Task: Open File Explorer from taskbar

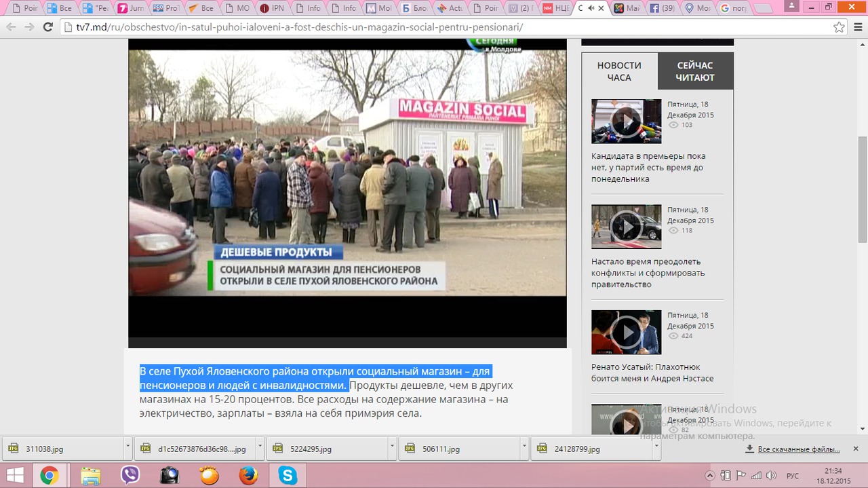Action: click(90, 476)
